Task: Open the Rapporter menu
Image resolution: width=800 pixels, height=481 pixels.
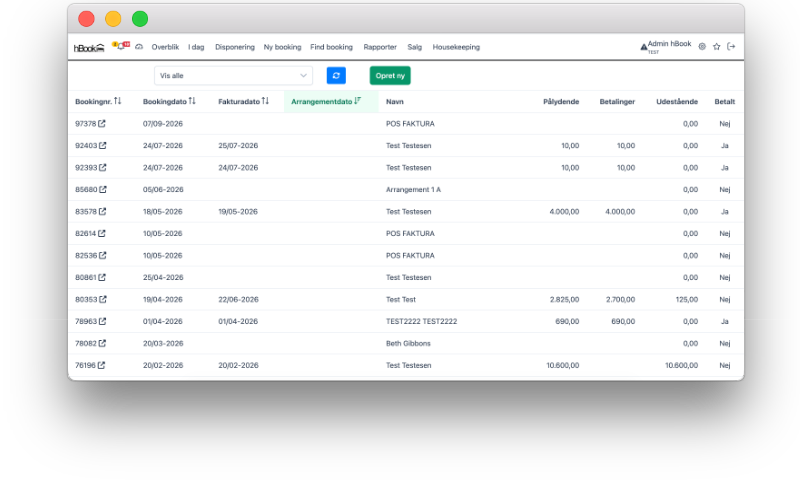Action: pos(380,47)
